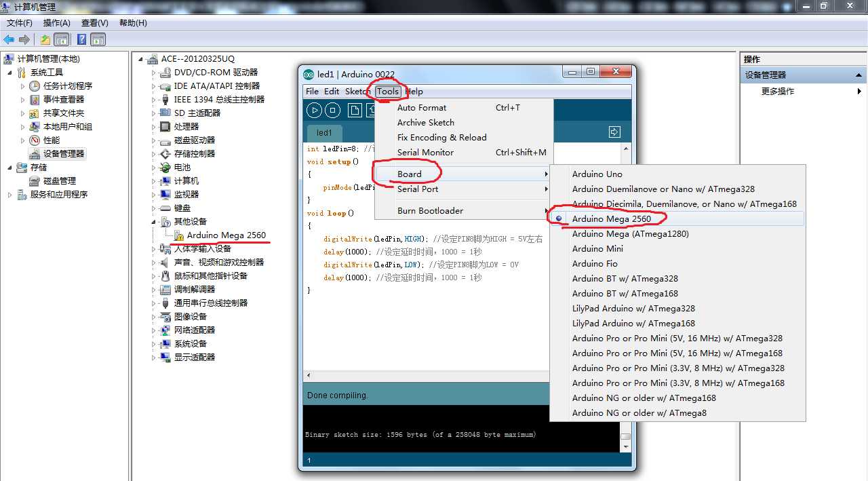Screen dimensions: 868x481
Task: Click the 电池 battery device icon
Action: click(x=165, y=168)
